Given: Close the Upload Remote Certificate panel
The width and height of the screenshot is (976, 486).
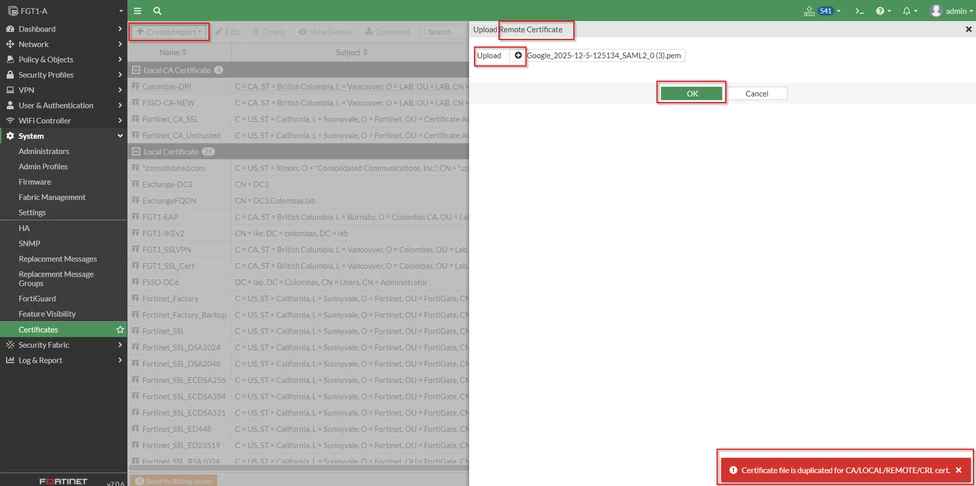Looking at the screenshot, I should pyautogui.click(x=968, y=29).
